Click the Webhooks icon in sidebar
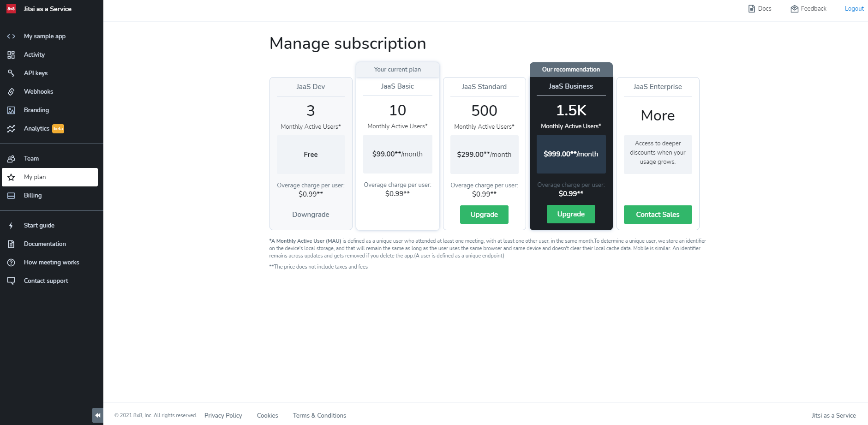This screenshot has height=425, width=868. [x=11, y=92]
